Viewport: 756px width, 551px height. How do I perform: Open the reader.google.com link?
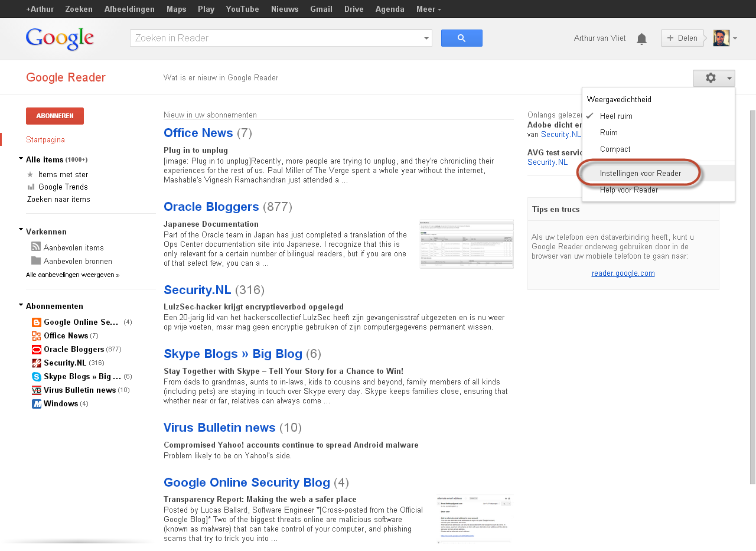[623, 273]
